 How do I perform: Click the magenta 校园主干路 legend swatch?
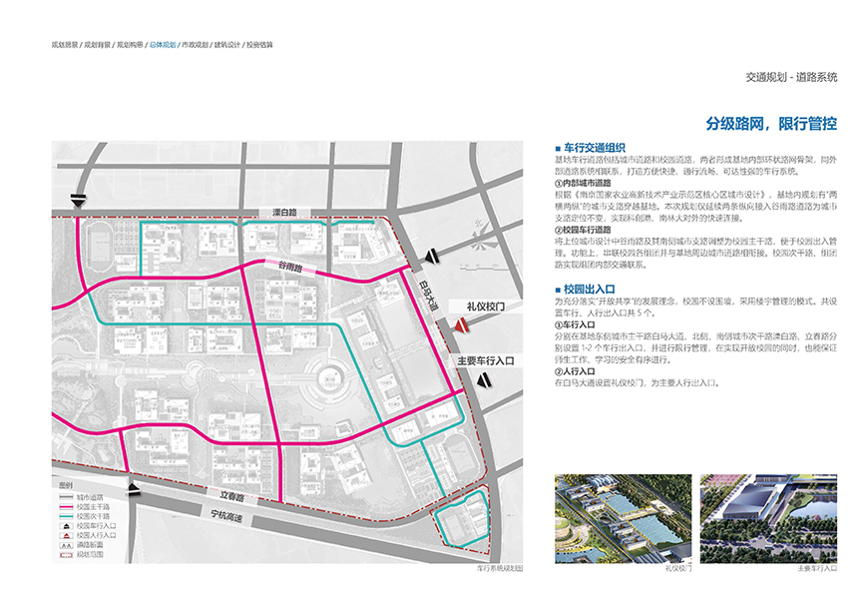pyautogui.click(x=66, y=506)
